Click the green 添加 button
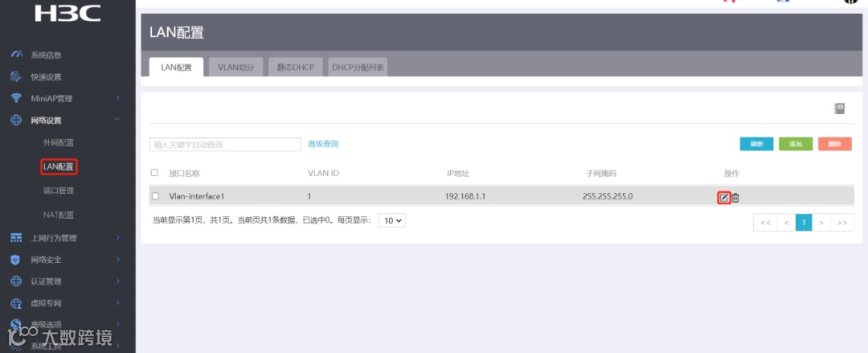 click(x=796, y=143)
